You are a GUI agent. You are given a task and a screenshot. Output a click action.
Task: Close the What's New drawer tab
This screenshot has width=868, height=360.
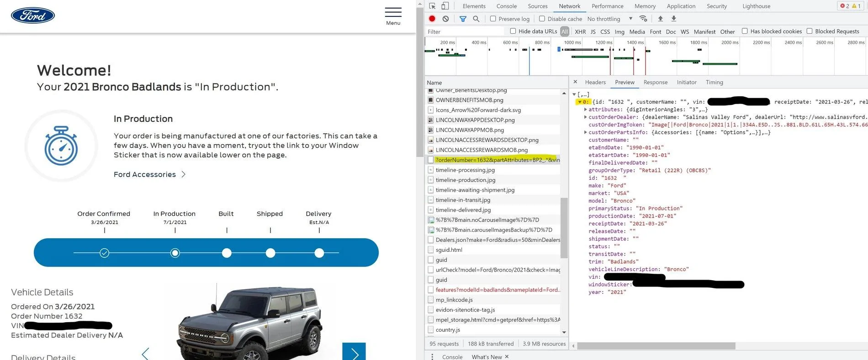[507, 357]
